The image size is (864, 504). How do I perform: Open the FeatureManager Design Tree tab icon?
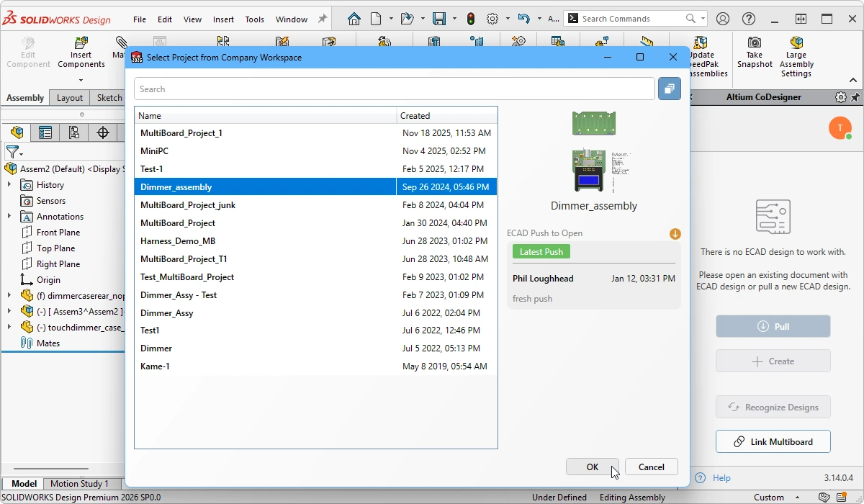17,132
